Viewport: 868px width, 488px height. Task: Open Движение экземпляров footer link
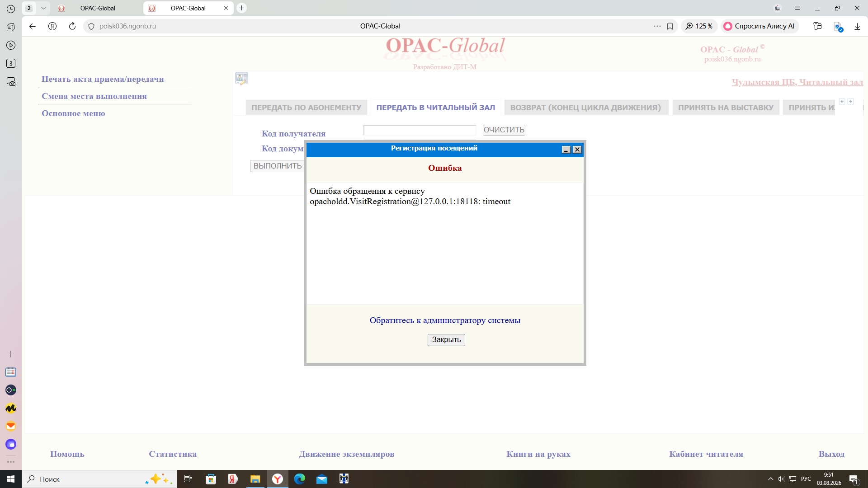tap(347, 454)
